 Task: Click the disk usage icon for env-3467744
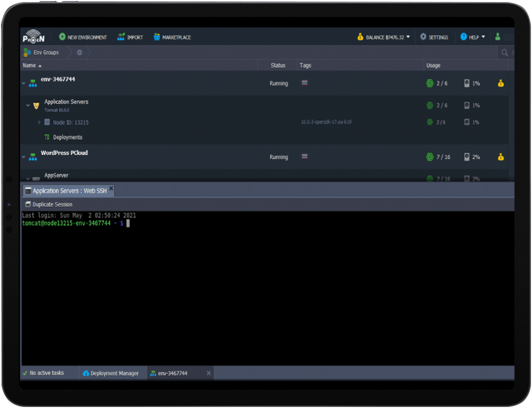pos(467,83)
